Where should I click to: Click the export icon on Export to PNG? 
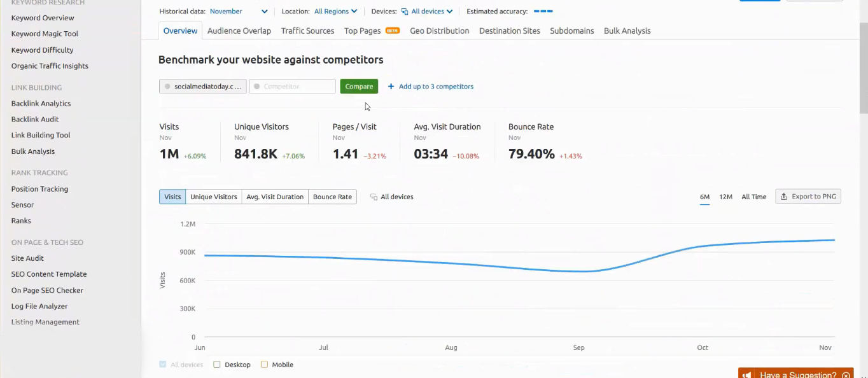click(784, 197)
